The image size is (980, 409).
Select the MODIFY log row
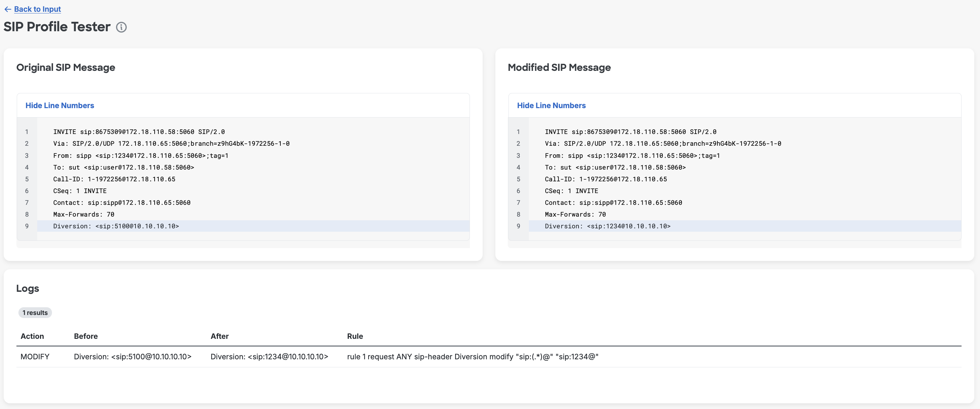click(489, 357)
